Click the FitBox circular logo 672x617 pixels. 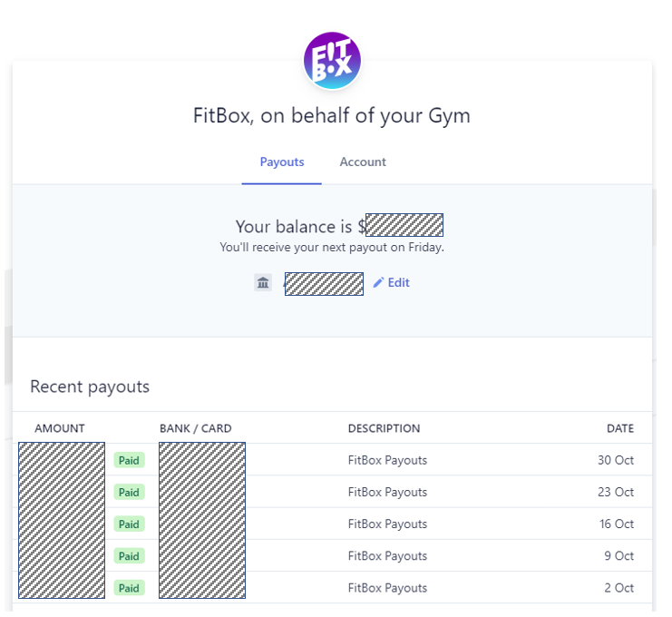(x=332, y=61)
